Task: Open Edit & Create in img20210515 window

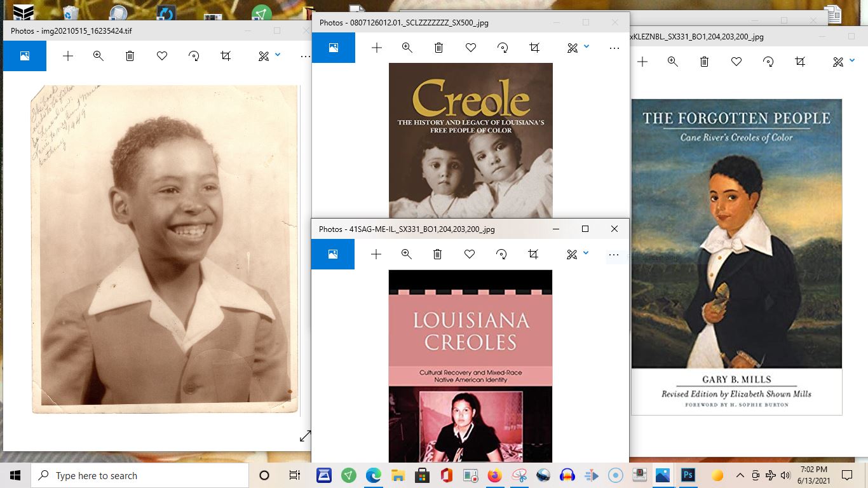Action: (264, 56)
